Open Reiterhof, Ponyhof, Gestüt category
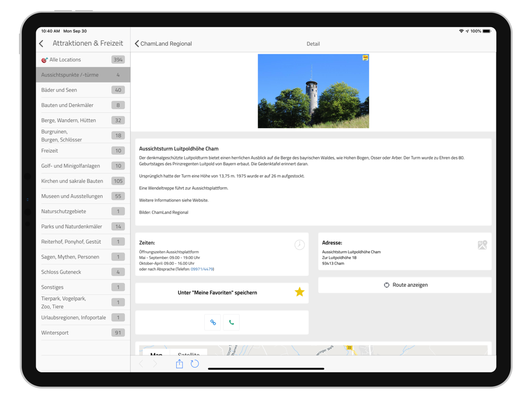This screenshot has height=399, width=532. pos(83,242)
